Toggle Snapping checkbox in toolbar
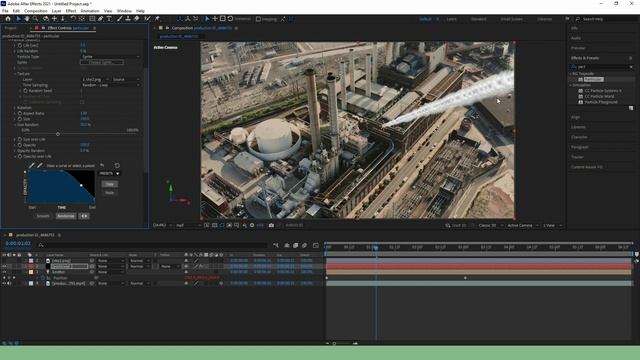 pos(258,19)
